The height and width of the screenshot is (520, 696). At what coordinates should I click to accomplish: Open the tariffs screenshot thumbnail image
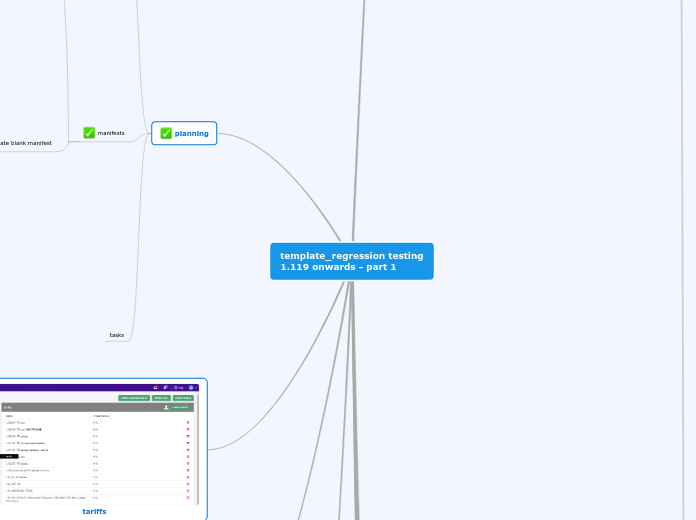(99, 444)
